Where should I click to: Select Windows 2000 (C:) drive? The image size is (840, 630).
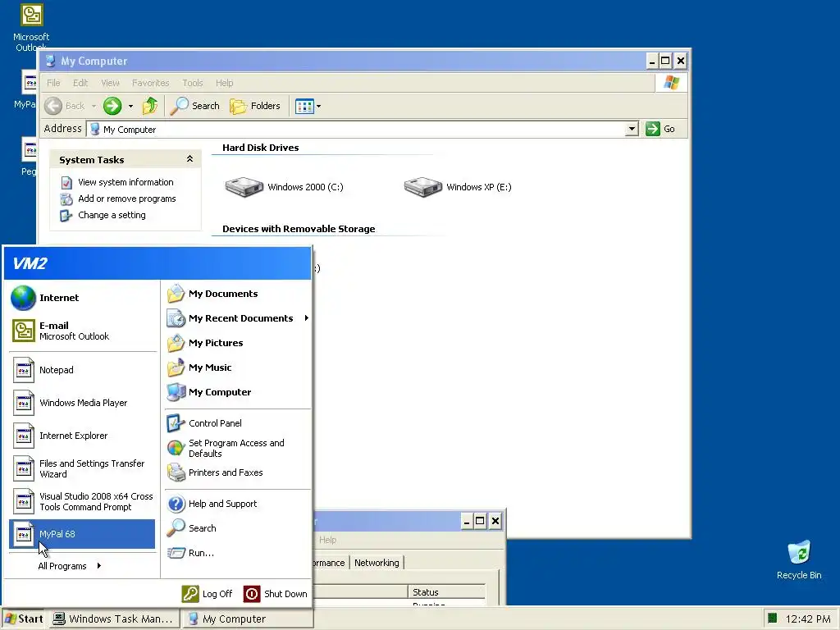coord(284,187)
